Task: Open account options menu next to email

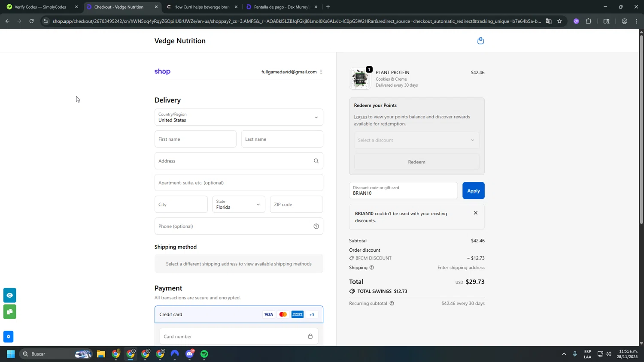Action: [x=321, y=72]
